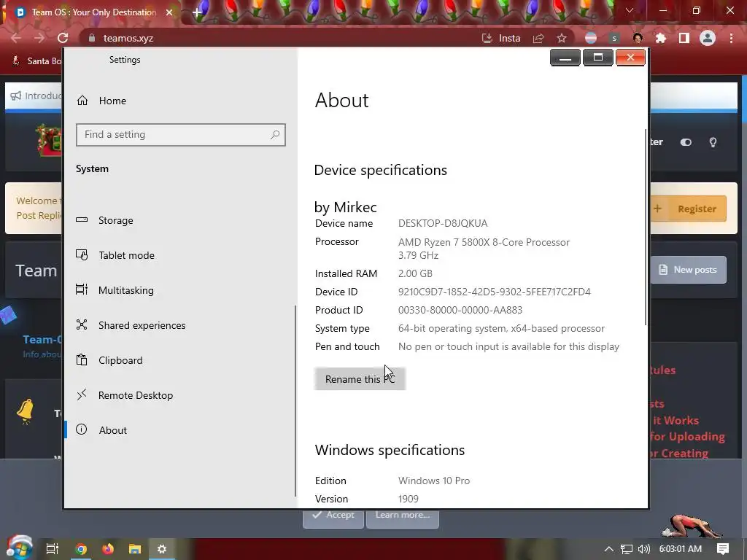Click the version value 1909
This screenshot has width=747, height=560.
click(x=409, y=499)
